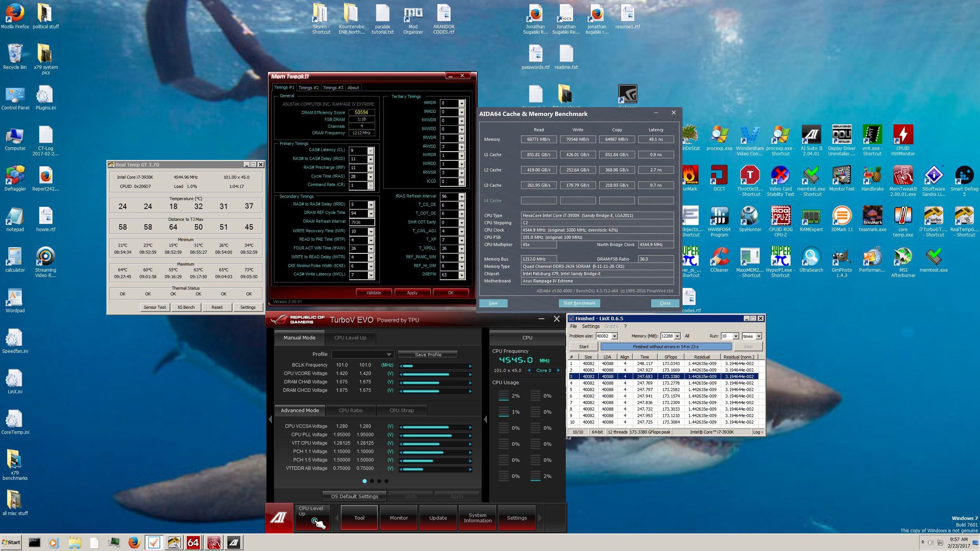Screen dimensions: 980x551
Task: Click the Reset button in Real Temp
Action: coord(217,307)
